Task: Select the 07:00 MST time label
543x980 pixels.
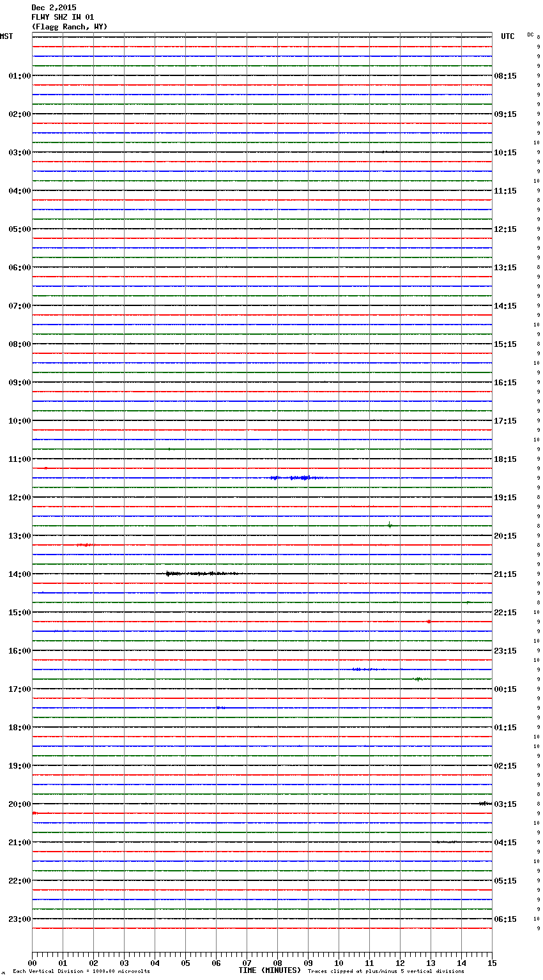Action: click(x=20, y=306)
